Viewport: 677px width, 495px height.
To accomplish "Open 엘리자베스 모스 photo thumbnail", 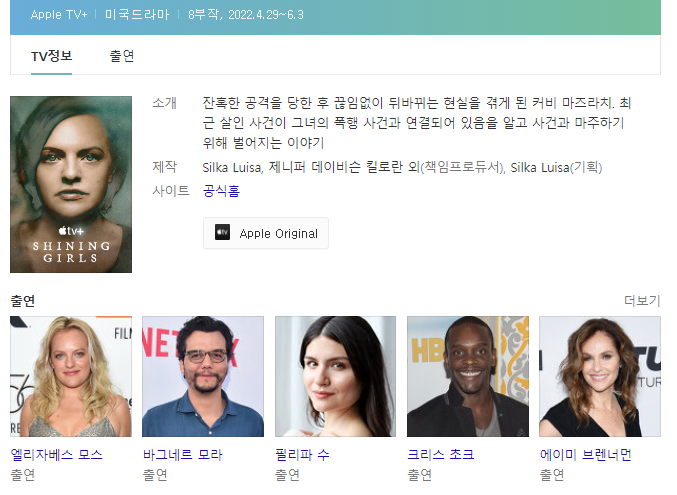I will coord(71,377).
